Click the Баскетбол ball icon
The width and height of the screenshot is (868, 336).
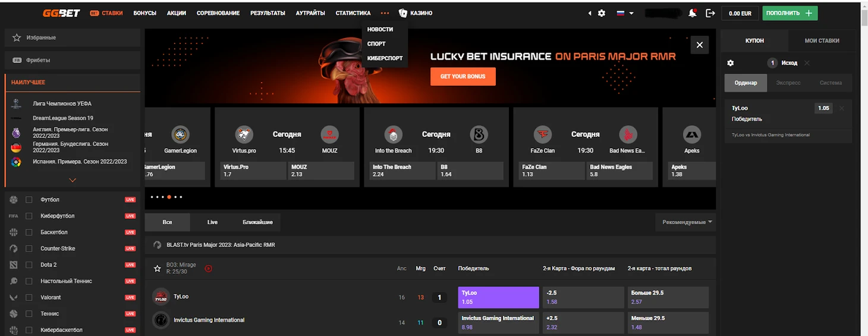14,232
